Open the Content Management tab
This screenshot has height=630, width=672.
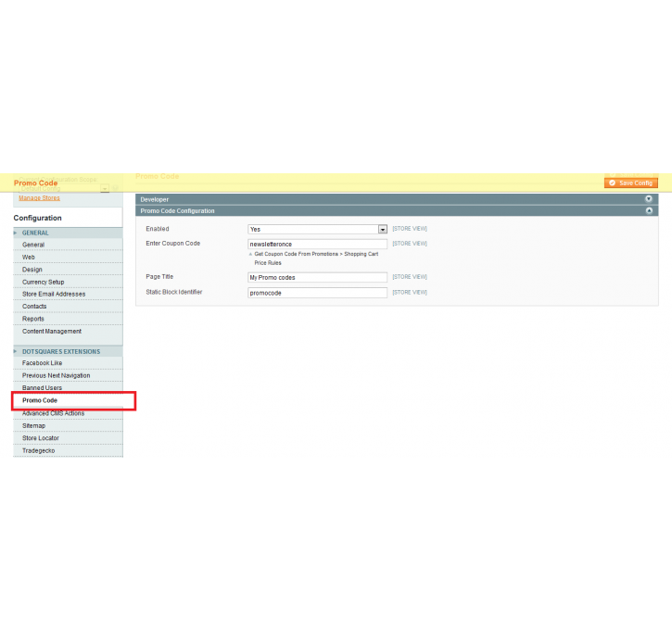coord(69,331)
